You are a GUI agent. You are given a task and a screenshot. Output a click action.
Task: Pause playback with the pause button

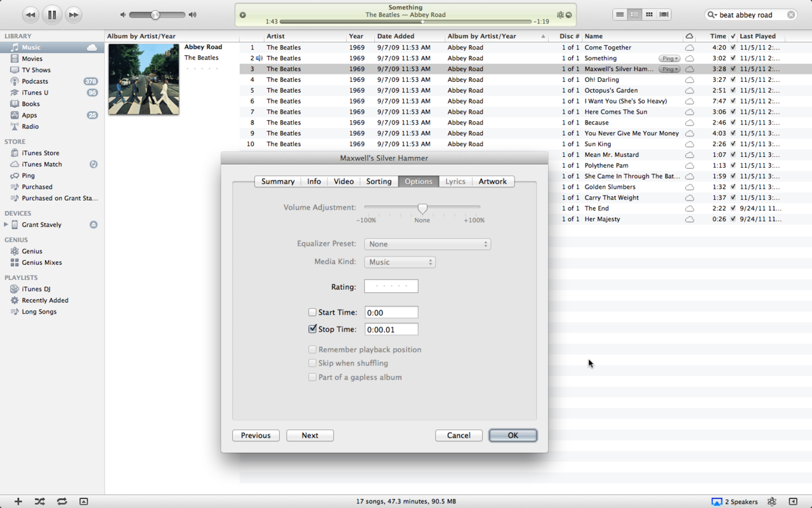(x=52, y=15)
